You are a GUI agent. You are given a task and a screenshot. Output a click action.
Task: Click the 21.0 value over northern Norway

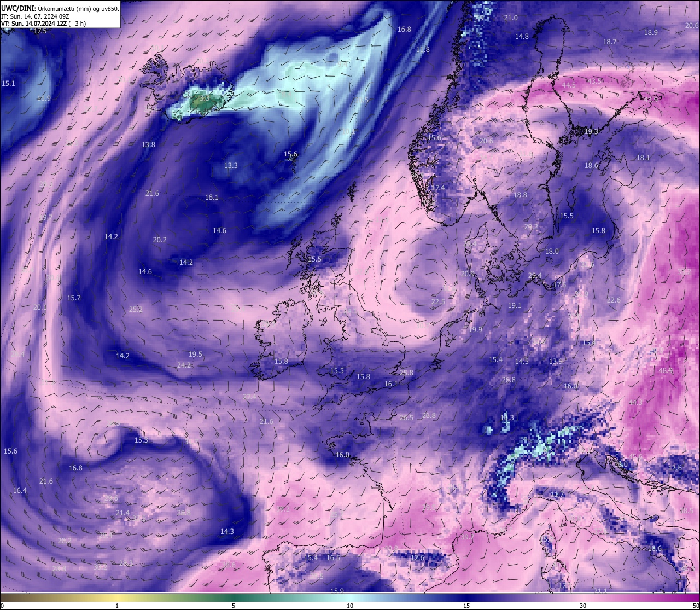point(511,18)
